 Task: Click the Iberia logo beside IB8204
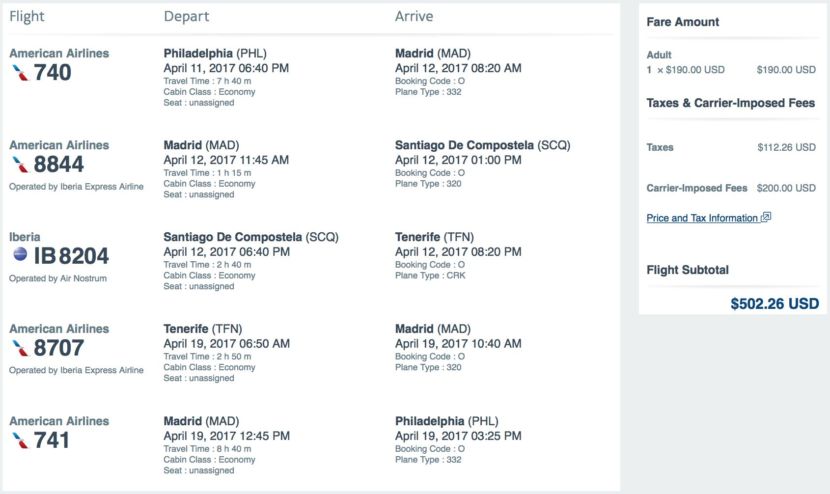[20, 255]
